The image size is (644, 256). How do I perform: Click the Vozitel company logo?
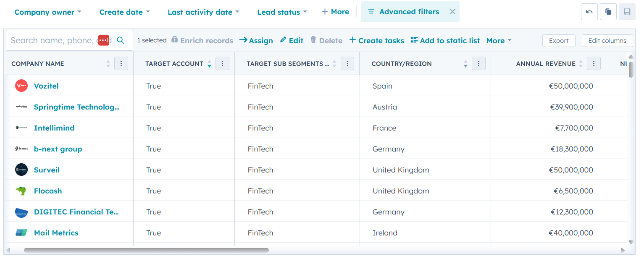click(21, 86)
